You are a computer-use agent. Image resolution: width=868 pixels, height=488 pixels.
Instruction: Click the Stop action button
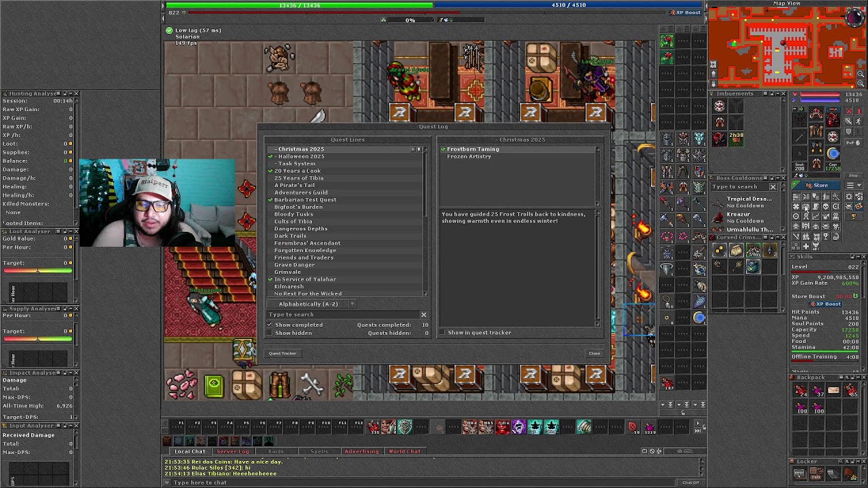(x=854, y=175)
